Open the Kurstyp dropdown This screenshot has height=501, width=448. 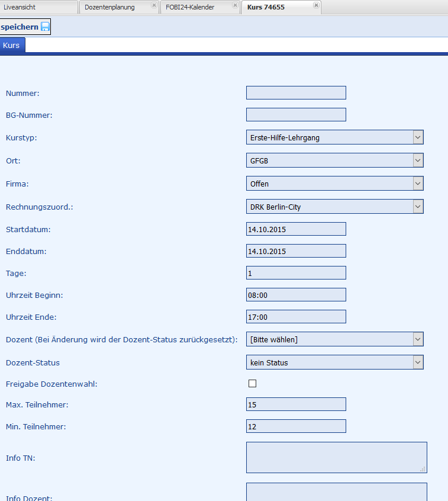334,138
